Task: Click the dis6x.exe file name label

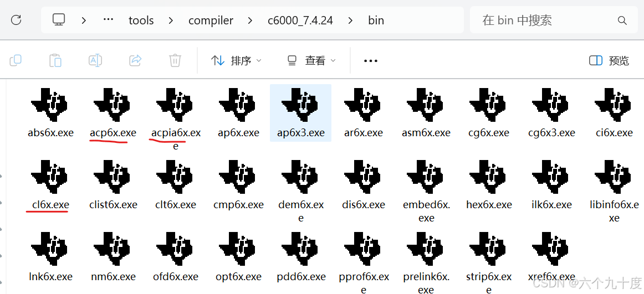Action: click(x=364, y=205)
